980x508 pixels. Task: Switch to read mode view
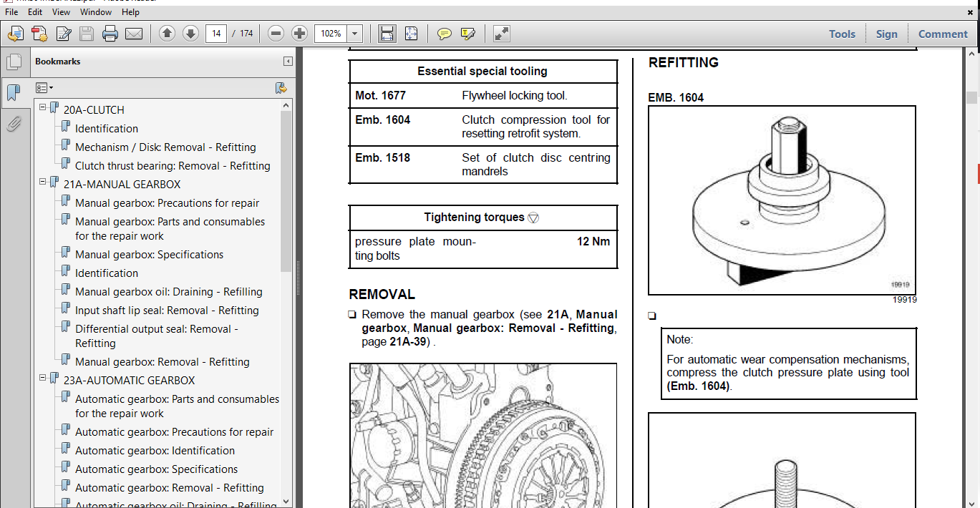(x=501, y=34)
